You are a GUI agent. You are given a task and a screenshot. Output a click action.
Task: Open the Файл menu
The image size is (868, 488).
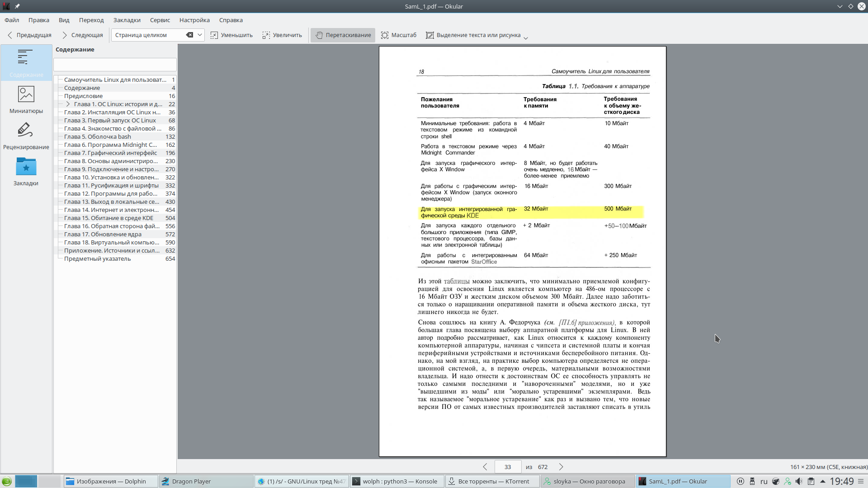(x=12, y=20)
